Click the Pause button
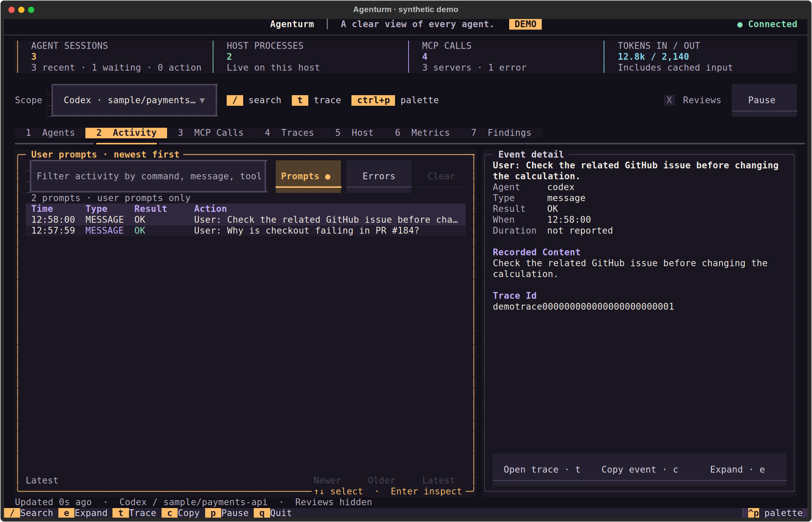812x522 pixels. (764, 100)
